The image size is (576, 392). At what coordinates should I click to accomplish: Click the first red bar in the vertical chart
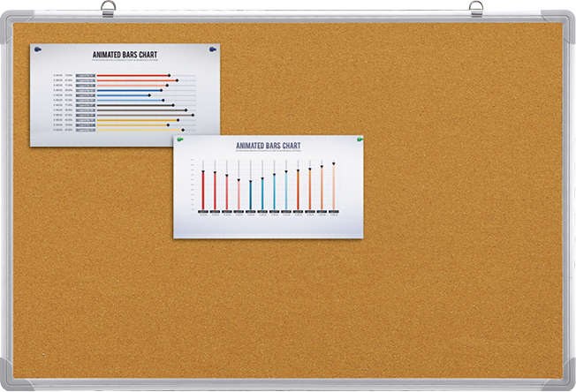(x=203, y=189)
